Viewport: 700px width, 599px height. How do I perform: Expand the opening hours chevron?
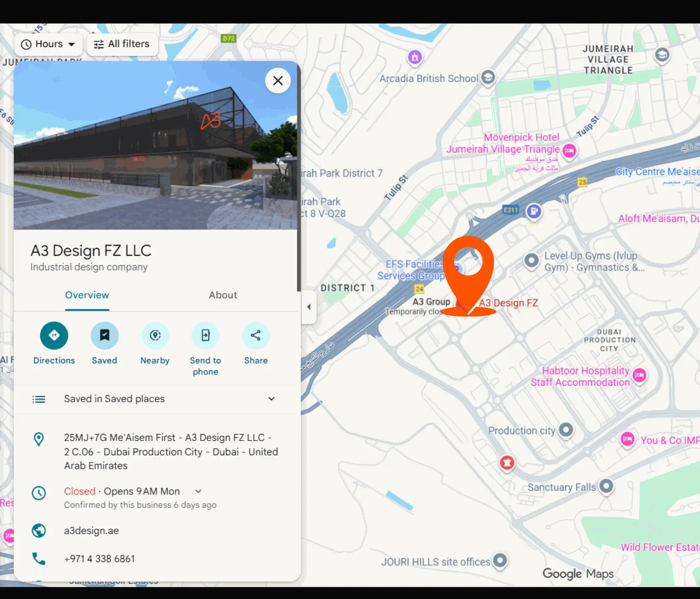click(198, 491)
